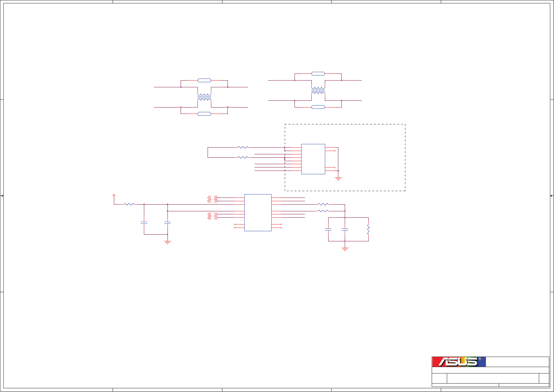This screenshot has height=392, width=554.
Task: Select the capsule component above the left choke
Action: point(204,80)
